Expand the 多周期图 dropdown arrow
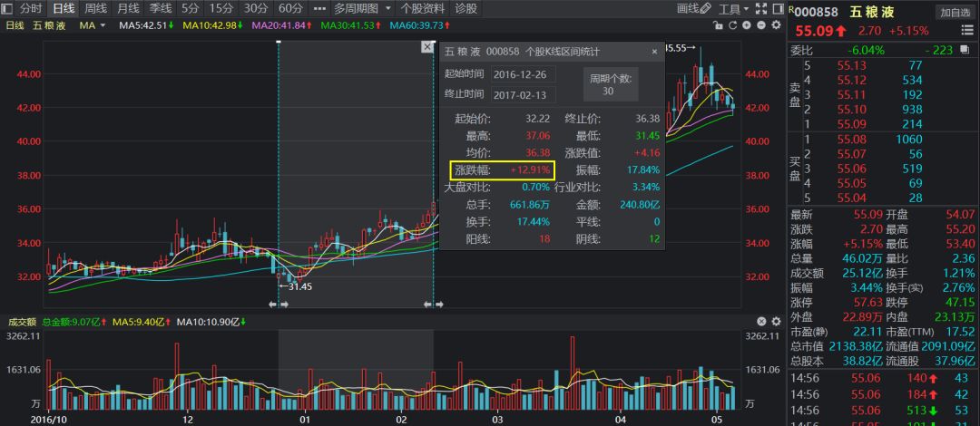Viewport: 980px width, 426px height. (388, 9)
